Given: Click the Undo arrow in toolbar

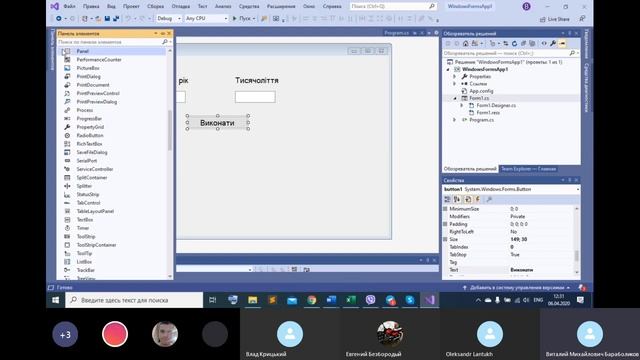Looking at the screenshot, I should pyautogui.click(x=128, y=18).
